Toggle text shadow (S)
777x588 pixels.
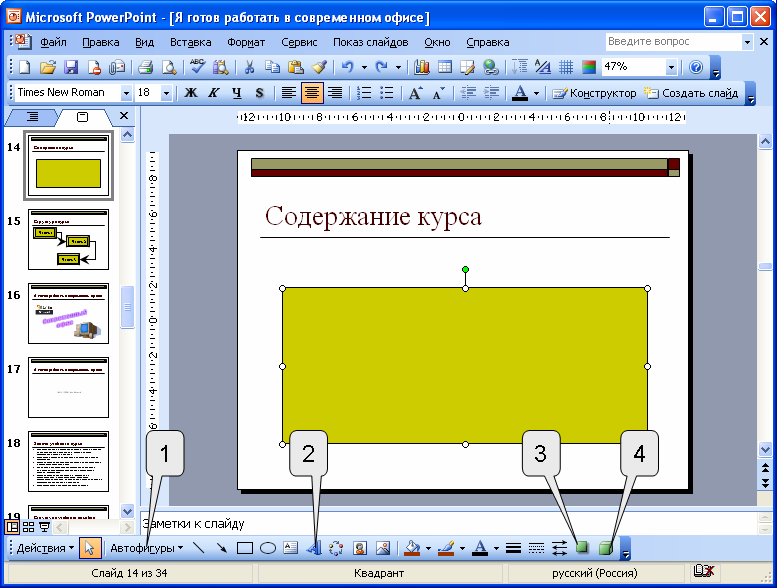(260, 93)
